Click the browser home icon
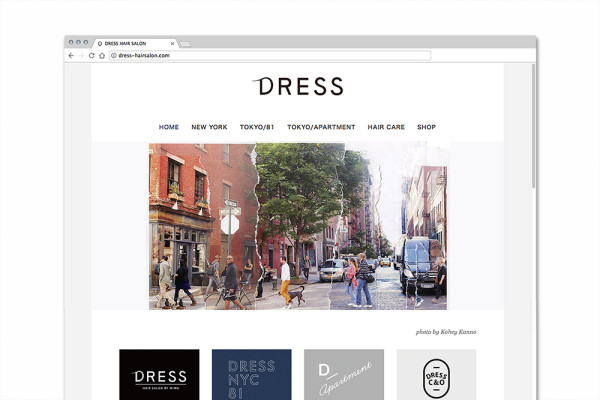 point(101,56)
